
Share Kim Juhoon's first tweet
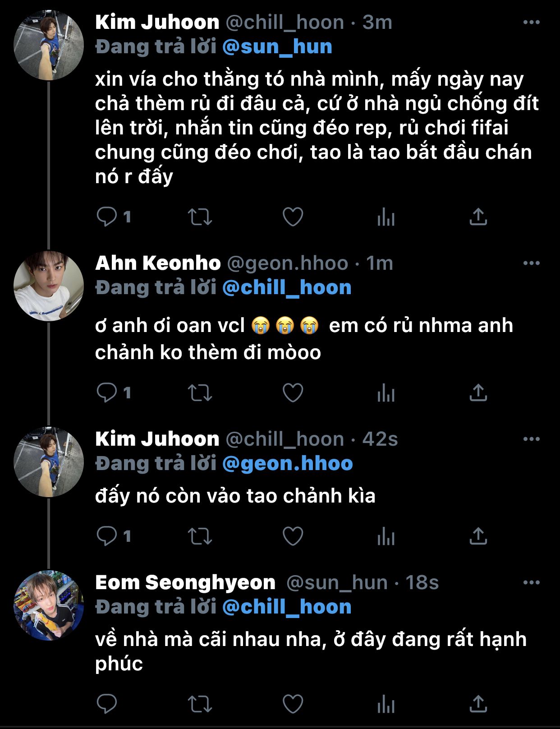pos(478,217)
